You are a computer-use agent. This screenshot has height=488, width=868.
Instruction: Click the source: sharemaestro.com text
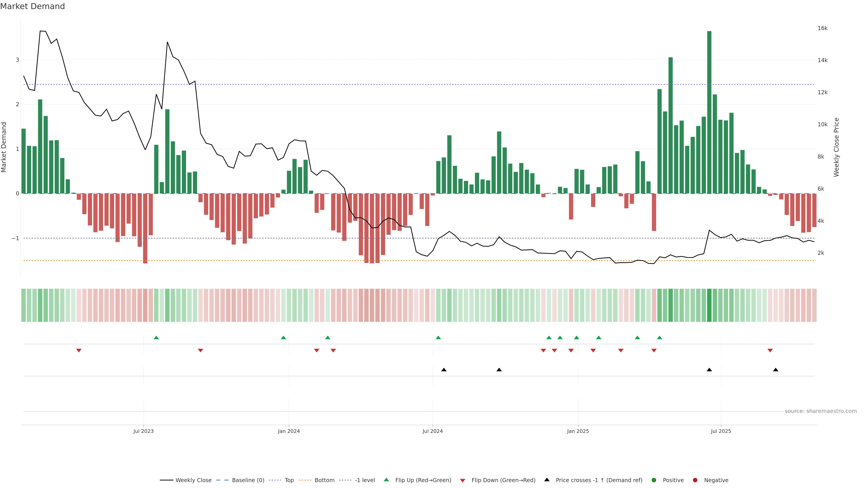[x=821, y=411]
